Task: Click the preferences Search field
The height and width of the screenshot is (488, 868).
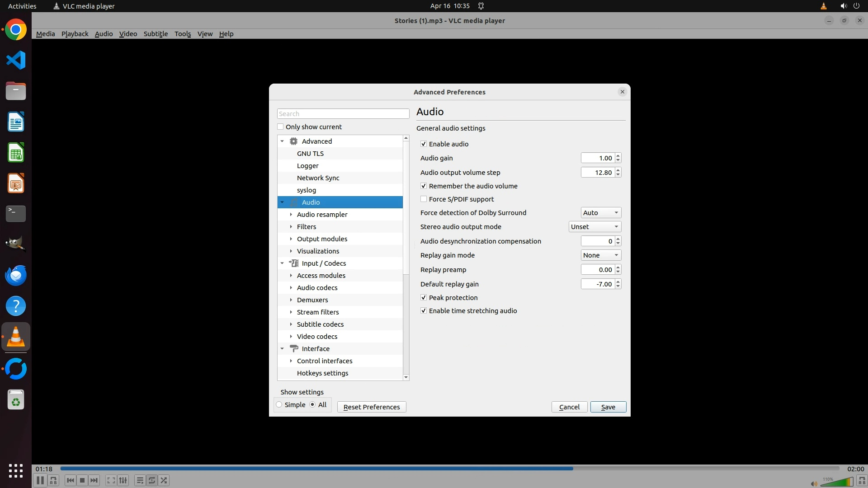Action: pos(343,114)
